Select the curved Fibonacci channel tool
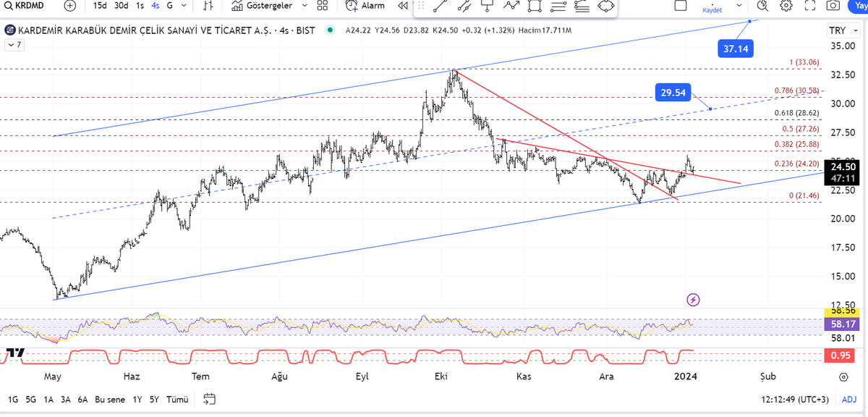This screenshot has width=868, height=417. click(x=581, y=6)
